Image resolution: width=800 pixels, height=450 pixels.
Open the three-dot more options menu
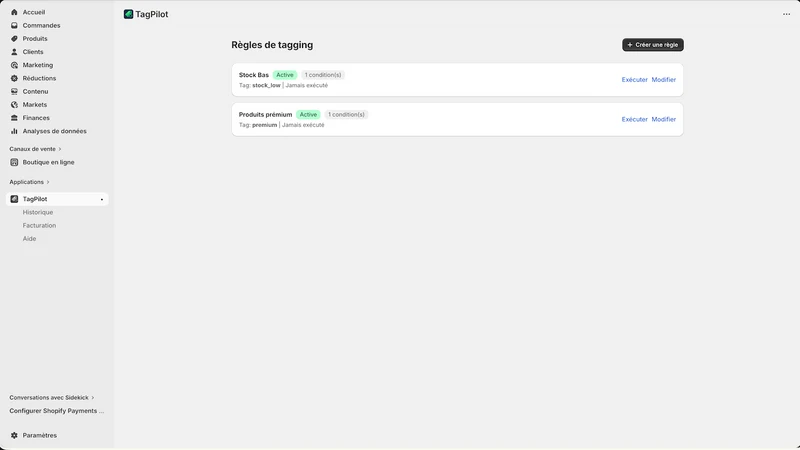coord(786,14)
